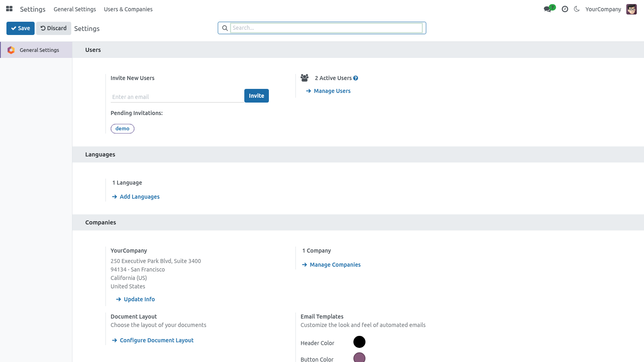644x362 pixels.
Task: Focus the Enter an email field
Action: coord(177,97)
